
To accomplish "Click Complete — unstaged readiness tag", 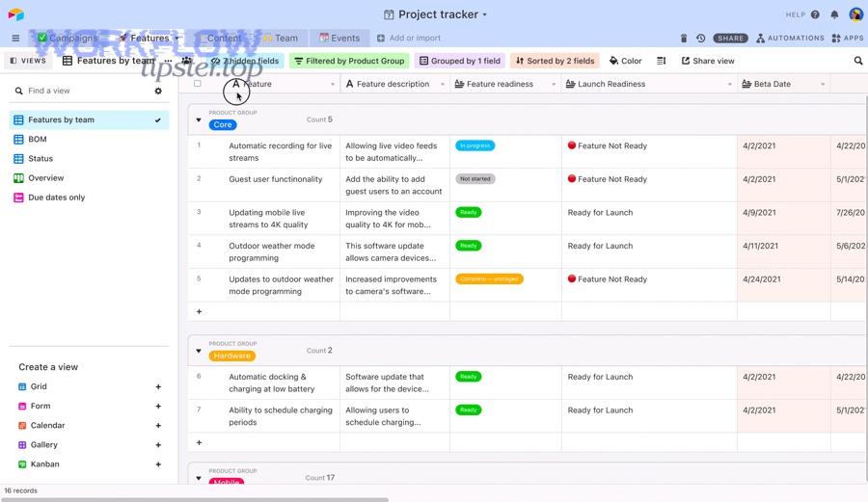I will pyautogui.click(x=489, y=279).
